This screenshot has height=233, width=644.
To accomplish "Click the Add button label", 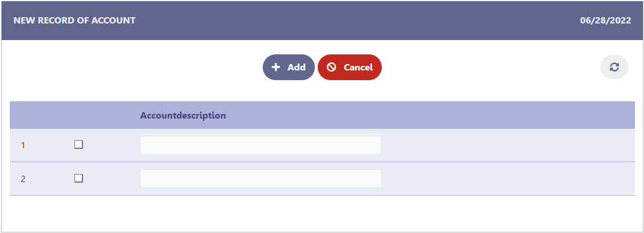I will pyautogui.click(x=297, y=68).
